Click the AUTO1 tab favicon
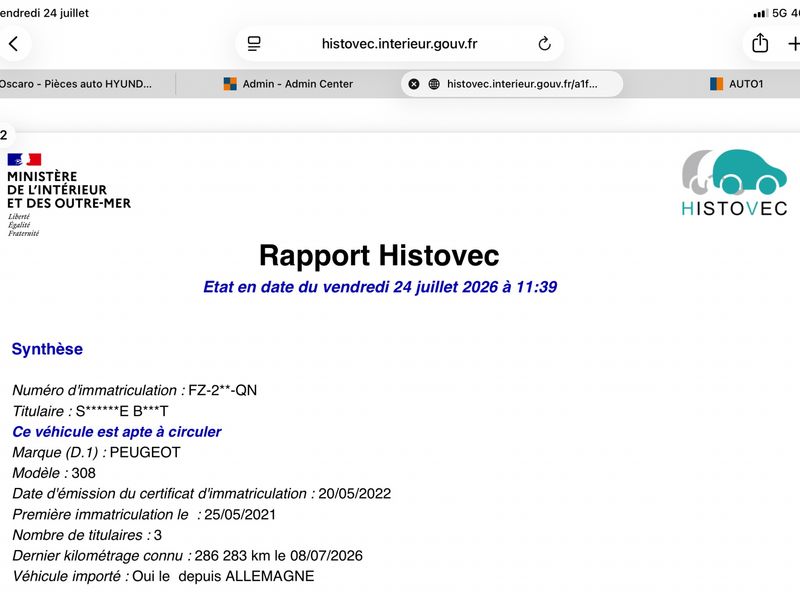 716,84
